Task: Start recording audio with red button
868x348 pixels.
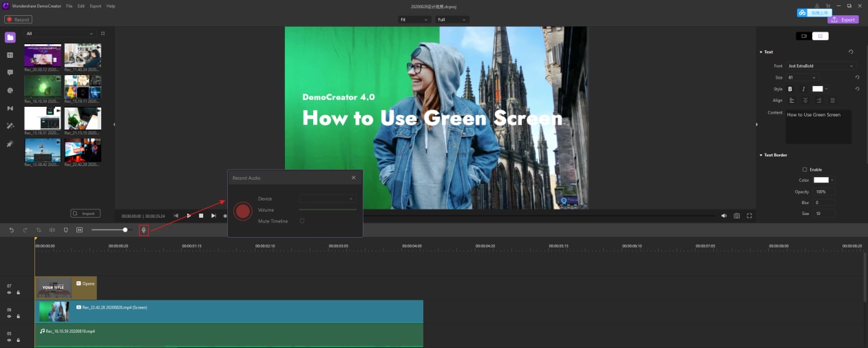Action: click(x=242, y=211)
